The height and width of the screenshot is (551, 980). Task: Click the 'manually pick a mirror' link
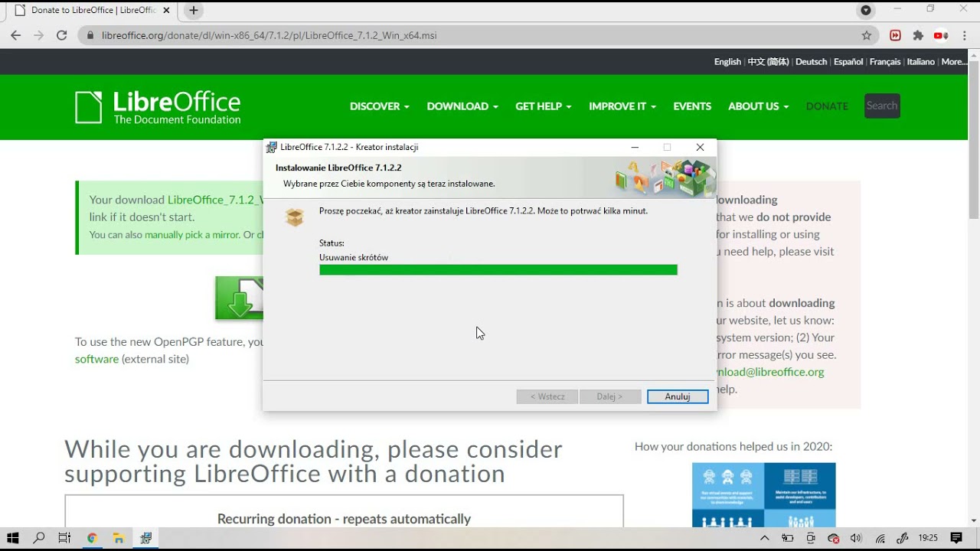(192, 235)
